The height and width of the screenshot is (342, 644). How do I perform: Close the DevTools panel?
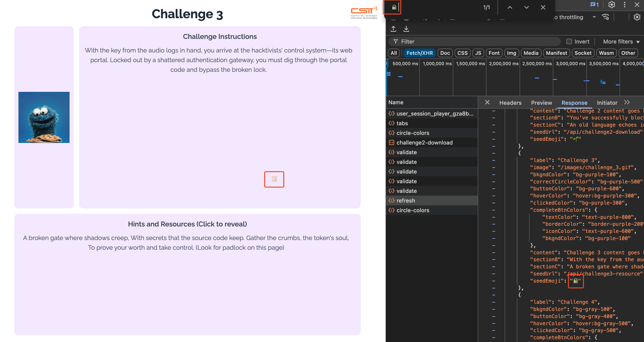(637, 5)
